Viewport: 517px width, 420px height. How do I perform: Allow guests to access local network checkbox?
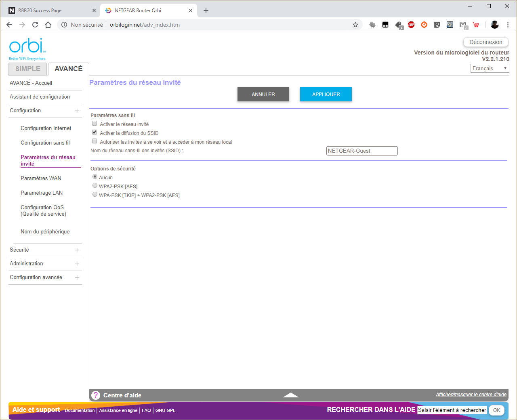pos(95,141)
